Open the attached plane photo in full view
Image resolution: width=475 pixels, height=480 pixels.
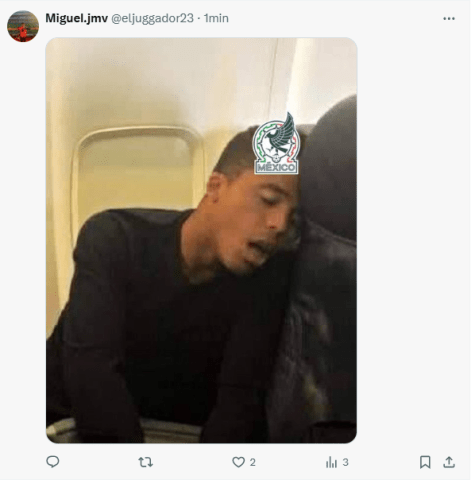point(201,240)
